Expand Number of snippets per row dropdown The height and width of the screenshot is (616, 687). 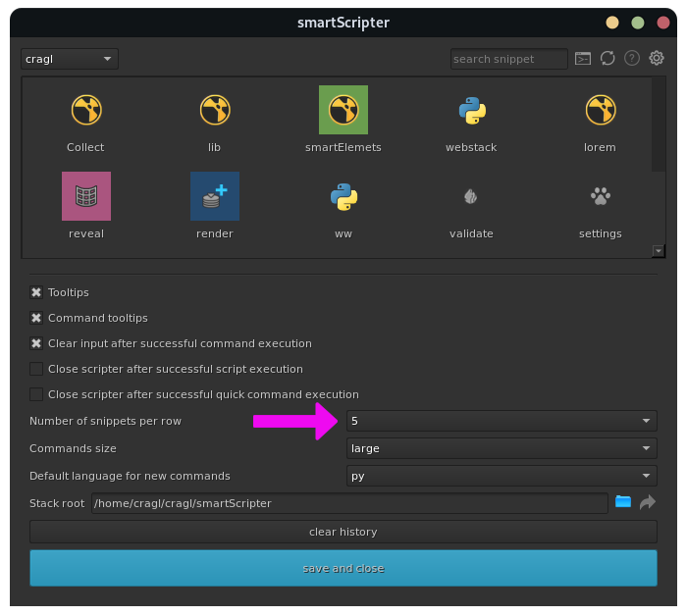(502, 421)
